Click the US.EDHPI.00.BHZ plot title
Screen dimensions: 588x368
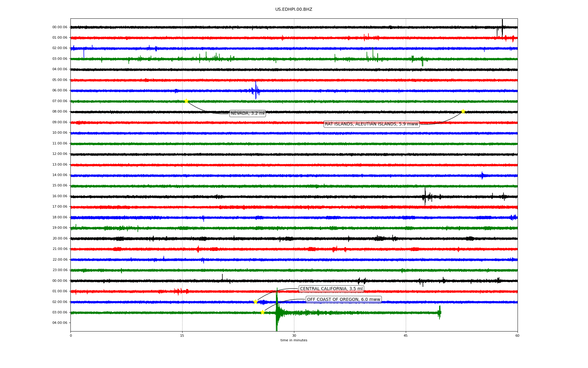coord(294,10)
